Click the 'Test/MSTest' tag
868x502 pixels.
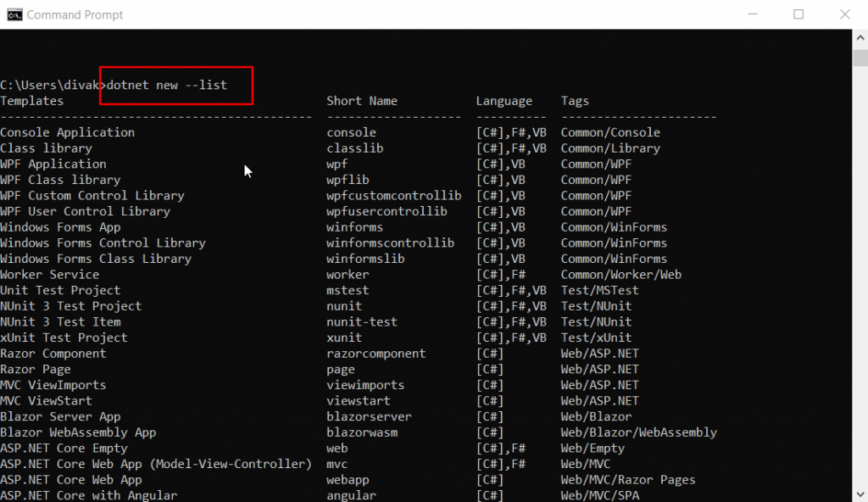point(599,290)
